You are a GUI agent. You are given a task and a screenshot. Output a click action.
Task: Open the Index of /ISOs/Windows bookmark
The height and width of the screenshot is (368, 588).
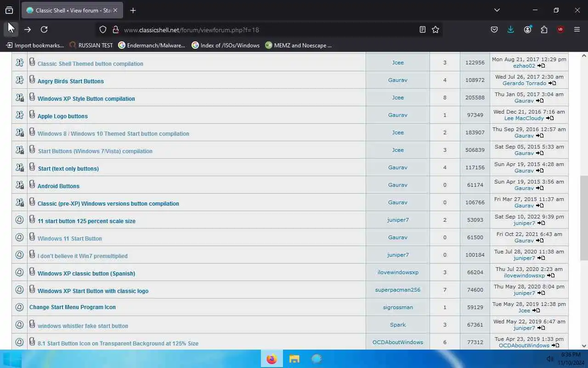[226, 45]
